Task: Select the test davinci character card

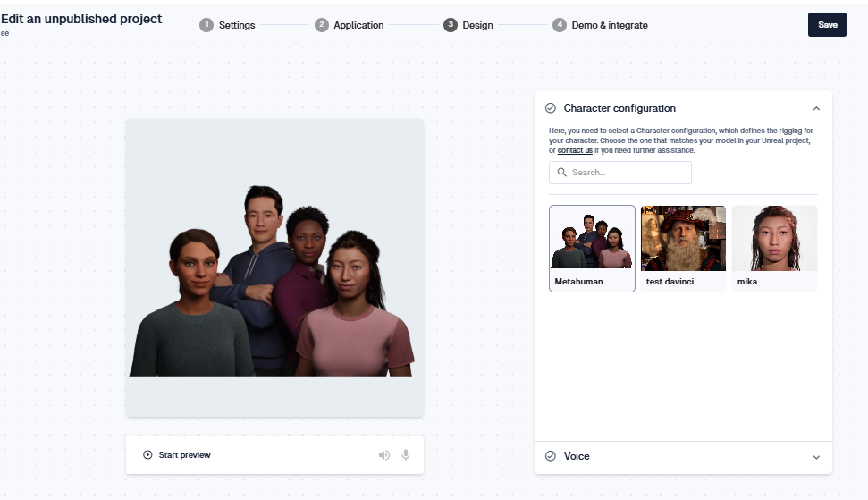Action: (683, 249)
